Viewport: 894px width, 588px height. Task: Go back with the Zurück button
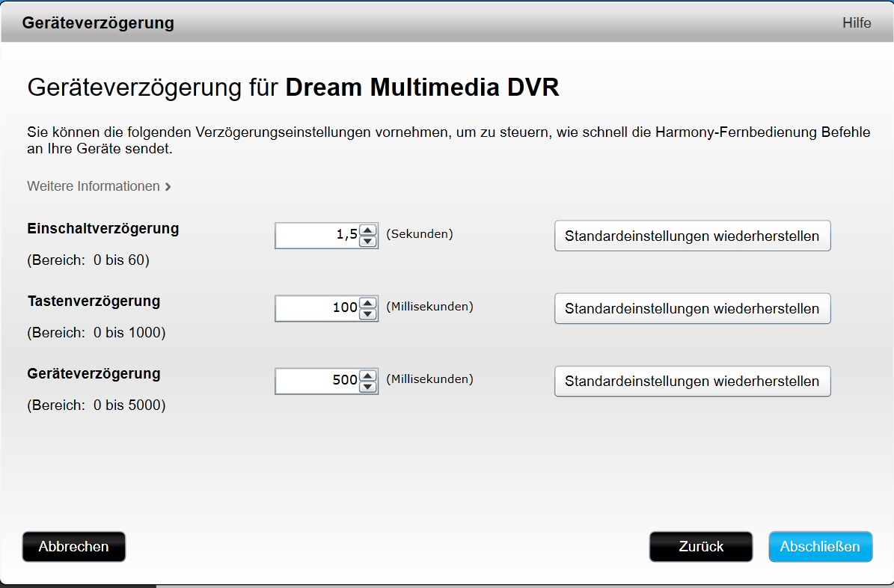pos(701,547)
